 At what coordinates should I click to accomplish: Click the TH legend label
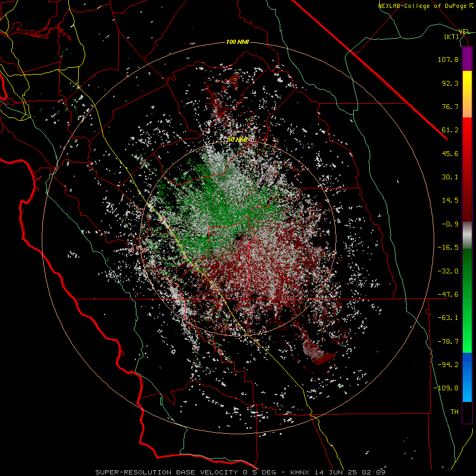coord(454,411)
